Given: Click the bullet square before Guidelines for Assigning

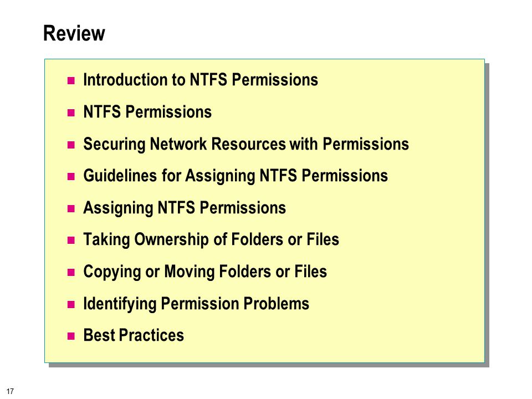Looking at the screenshot, I should point(71,177).
